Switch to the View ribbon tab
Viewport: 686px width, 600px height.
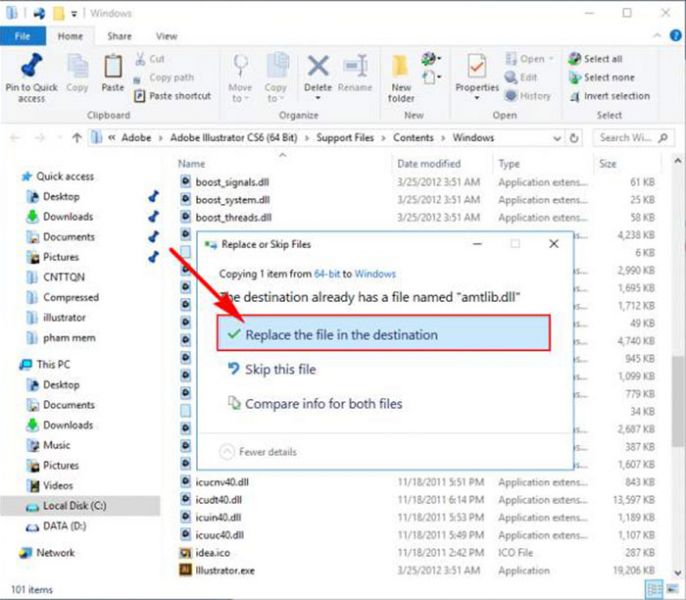click(x=167, y=36)
